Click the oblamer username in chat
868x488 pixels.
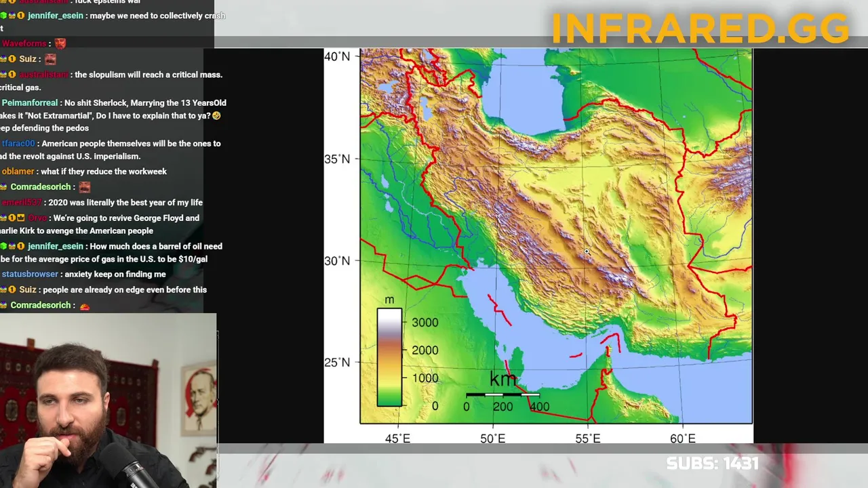coord(18,171)
